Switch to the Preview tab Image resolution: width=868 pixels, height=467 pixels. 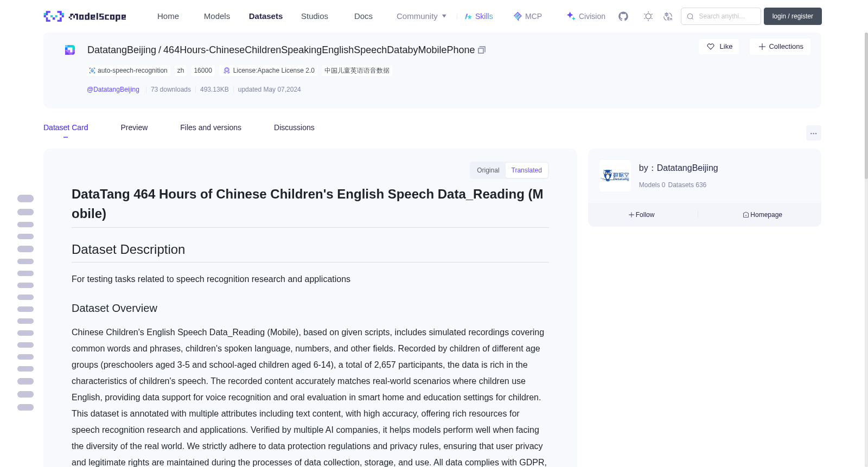pos(134,127)
